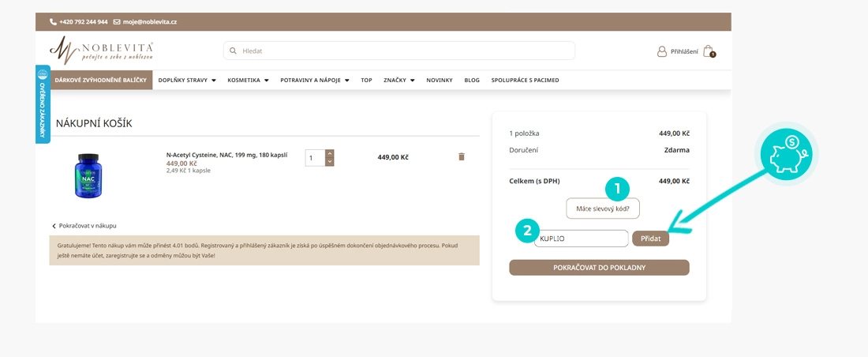Image resolution: width=868 pixels, height=357 pixels.
Task: Click the phone icon in top bar
Action: click(53, 22)
